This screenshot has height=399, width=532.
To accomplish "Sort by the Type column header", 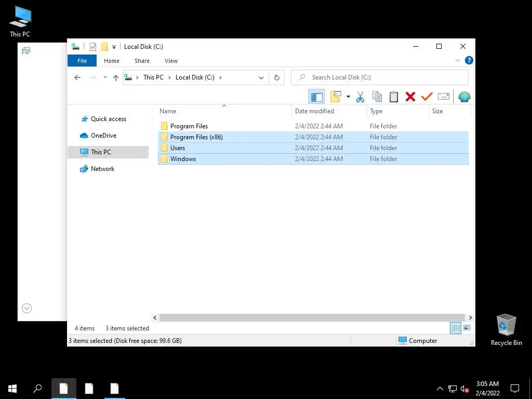I will click(397, 111).
